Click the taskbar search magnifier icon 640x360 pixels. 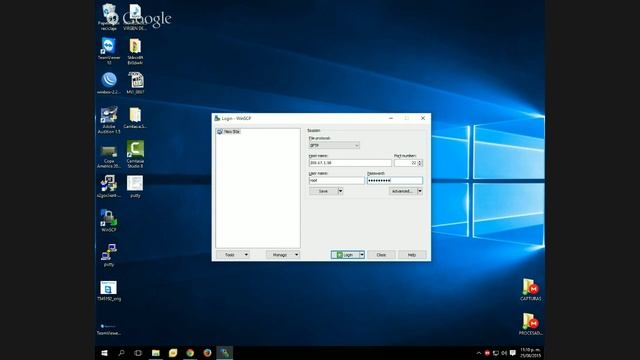tap(121, 353)
